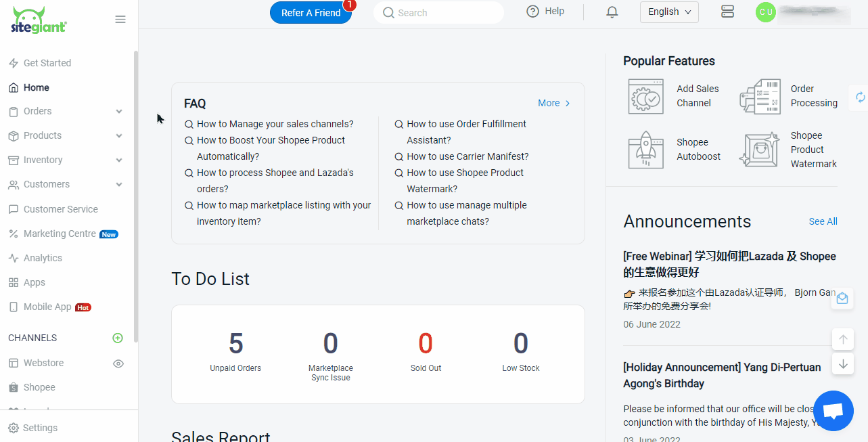Click the Shopee Autoboost rocket icon
This screenshot has width=868, height=442.
[x=645, y=150]
